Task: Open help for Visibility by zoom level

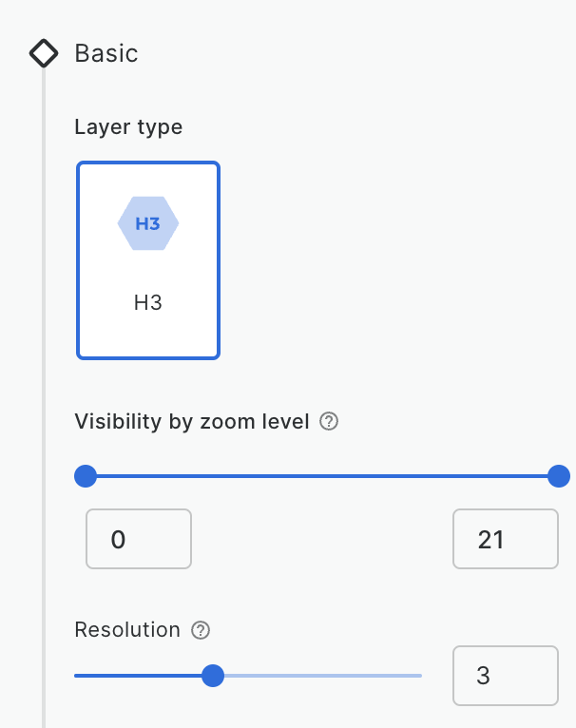Action: tap(329, 422)
